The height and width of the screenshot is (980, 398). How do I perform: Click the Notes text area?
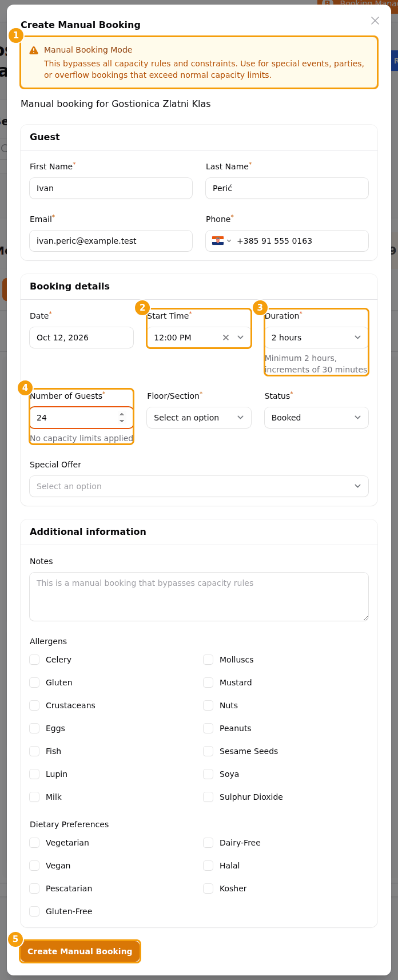[199, 597]
